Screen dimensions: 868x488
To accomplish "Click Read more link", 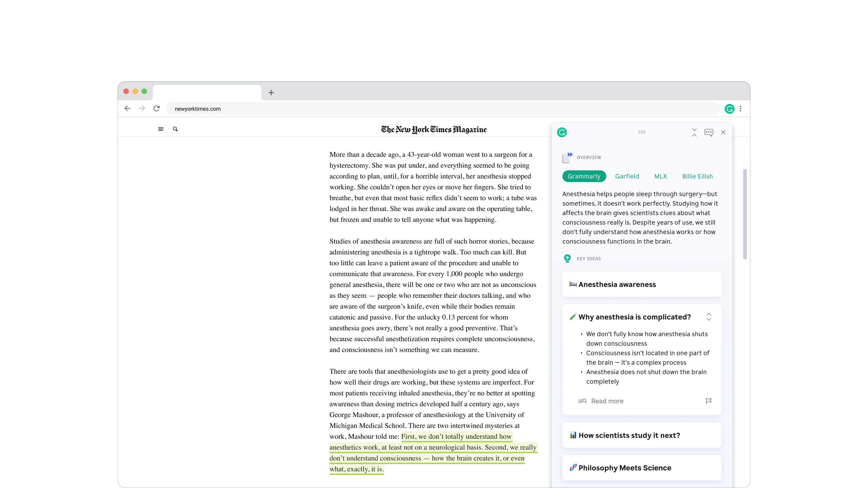I will coord(607,401).
